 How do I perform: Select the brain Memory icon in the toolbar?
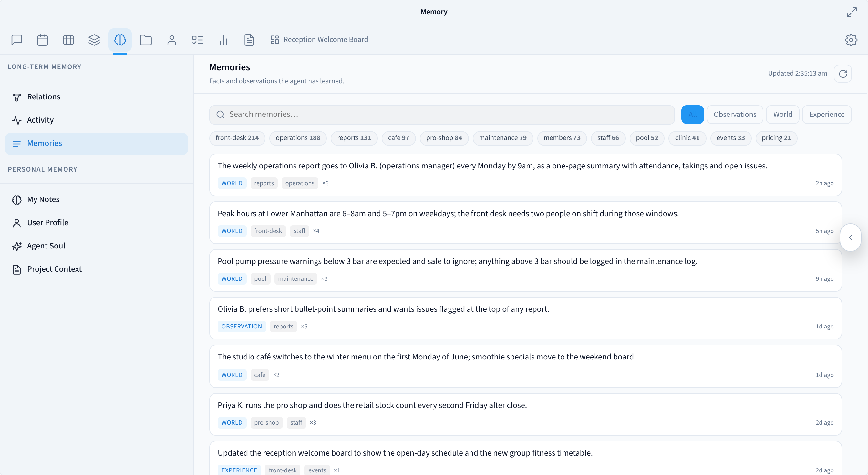point(120,40)
